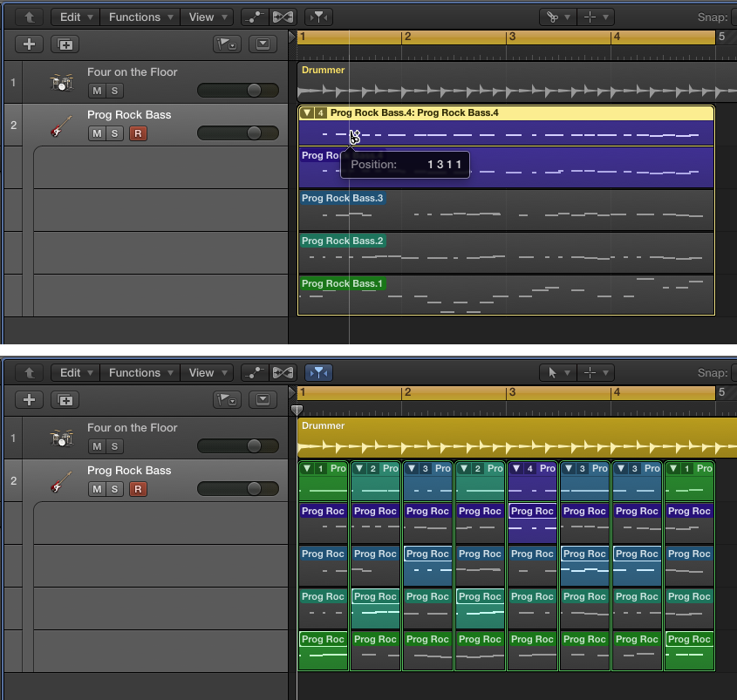Viewport: 737px width, 700px height.
Task: Duplicate the track in the top window
Action: [x=65, y=44]
